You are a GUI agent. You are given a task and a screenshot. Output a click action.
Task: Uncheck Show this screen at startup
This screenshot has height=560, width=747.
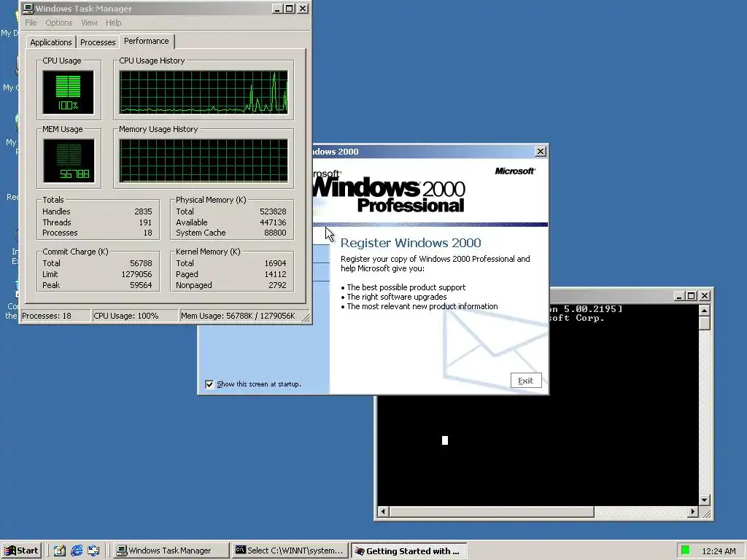pos(209,384)
